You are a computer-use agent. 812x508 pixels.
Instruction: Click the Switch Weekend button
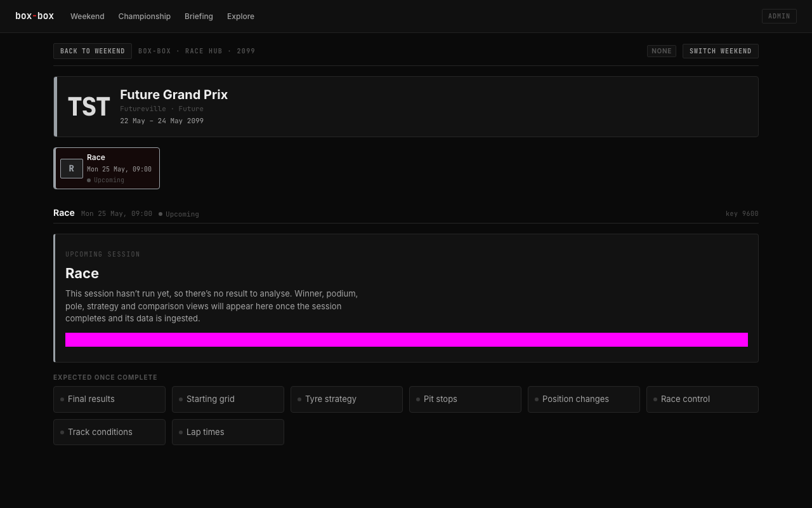click(720, 51)
